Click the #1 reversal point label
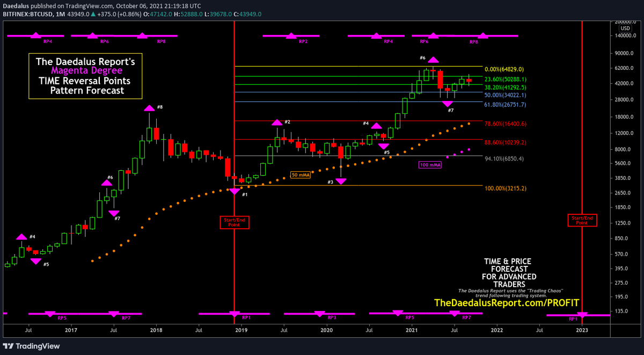644x355 pixels. [x=245, y=194]
